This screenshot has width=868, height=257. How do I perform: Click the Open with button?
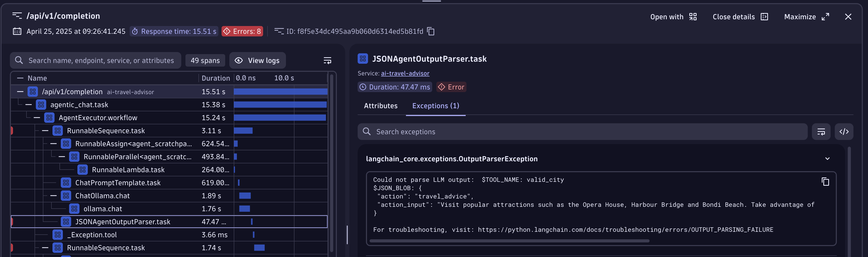(x=673, y=17)
